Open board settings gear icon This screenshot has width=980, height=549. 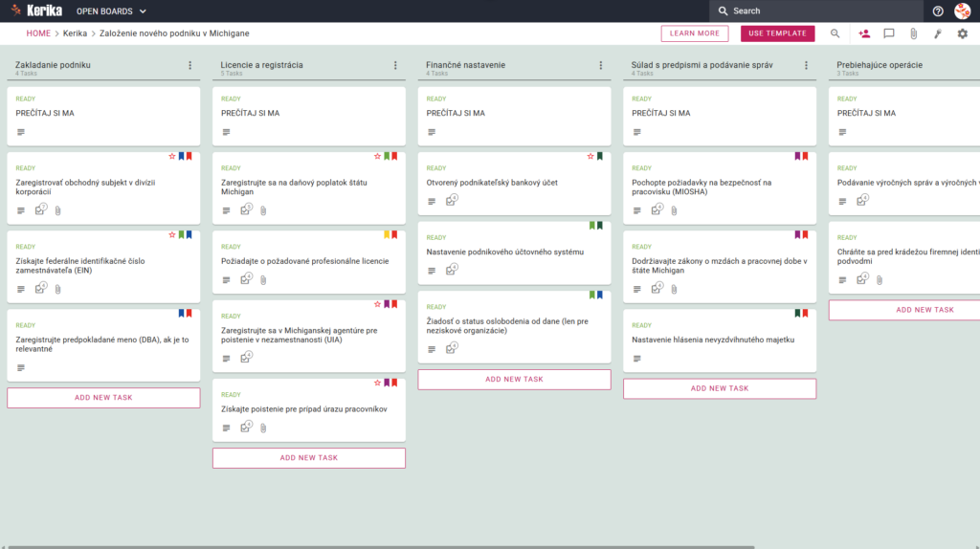point(963,33)
